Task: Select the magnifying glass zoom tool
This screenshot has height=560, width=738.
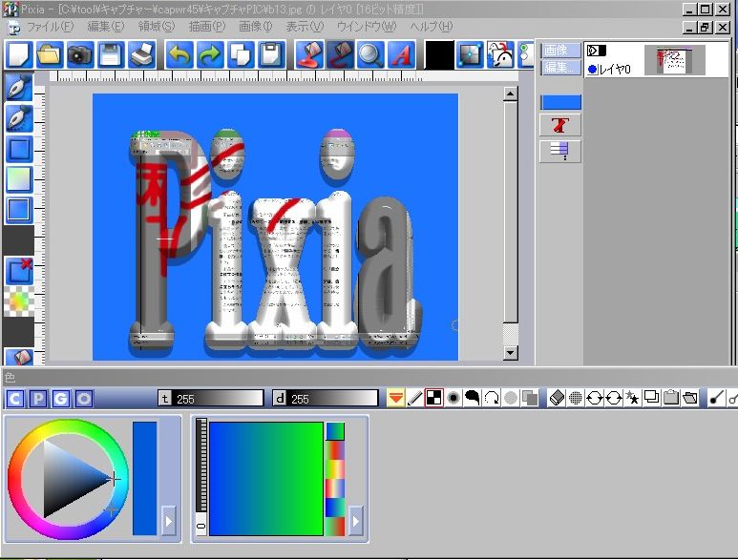Action: pyautogui.click(x=370, y=55)
